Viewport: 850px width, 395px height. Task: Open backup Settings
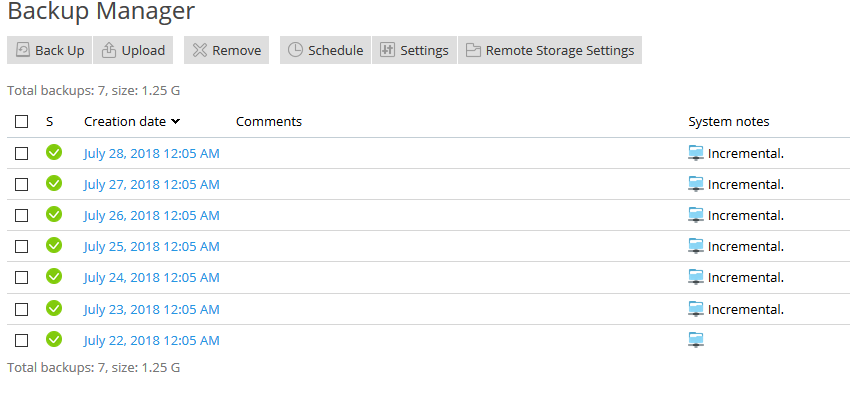pyautogui.click(x=414, y=50)
